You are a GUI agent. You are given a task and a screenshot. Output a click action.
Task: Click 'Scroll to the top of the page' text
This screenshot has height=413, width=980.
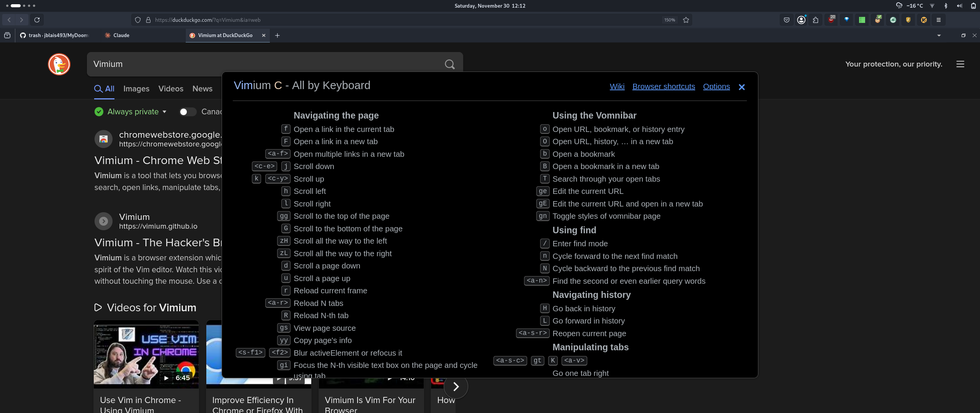tap(341, 216)
